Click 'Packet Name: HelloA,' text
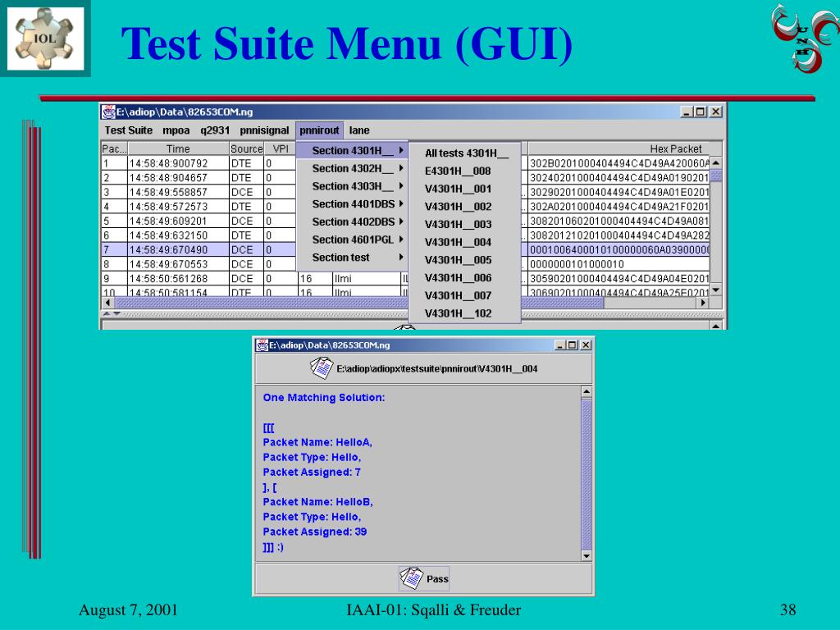840x630 pixels. [317, 442]
